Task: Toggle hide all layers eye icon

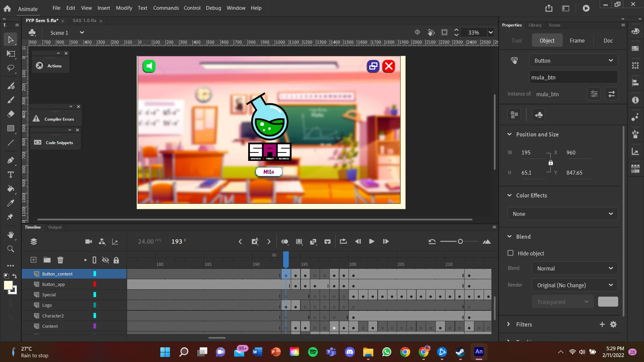Action: 105,260
